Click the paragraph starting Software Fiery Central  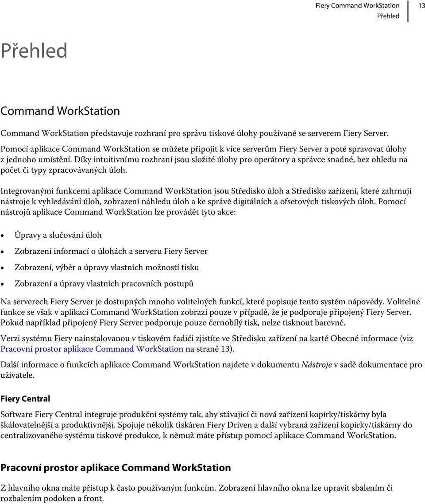[206, 425]
